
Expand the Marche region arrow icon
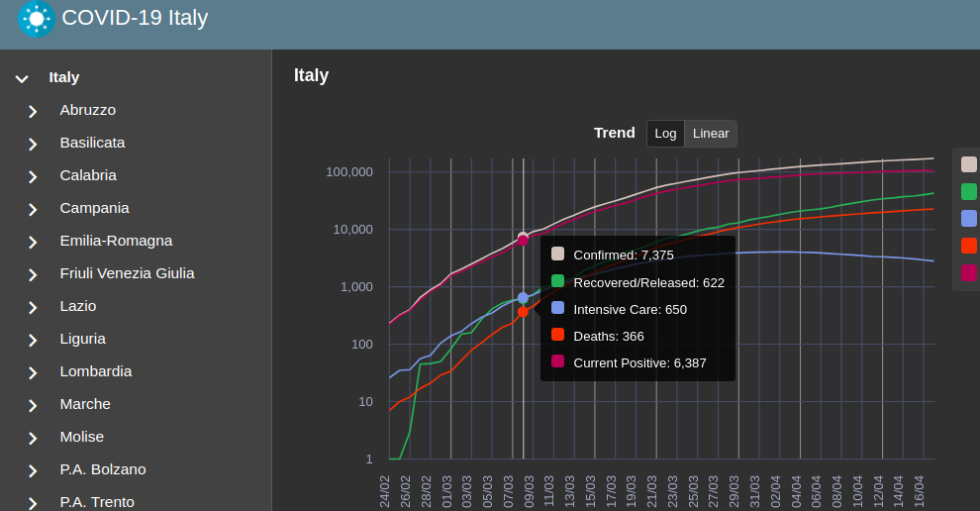point(33,405)
